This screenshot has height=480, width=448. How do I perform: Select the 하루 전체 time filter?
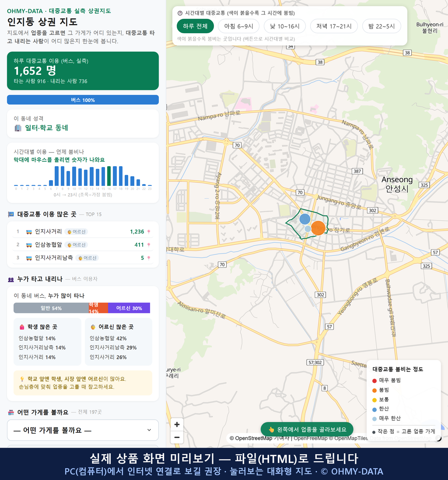coord(195,26)
